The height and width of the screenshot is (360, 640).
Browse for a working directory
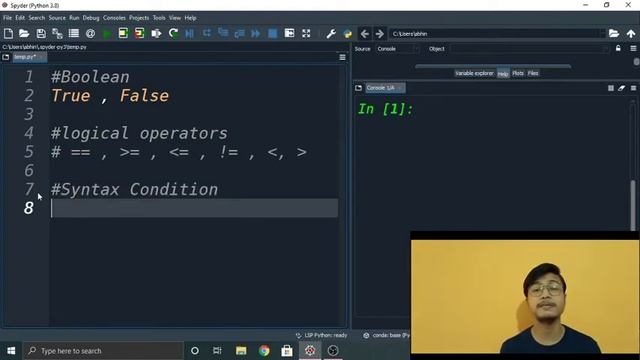tap(614, 33)
